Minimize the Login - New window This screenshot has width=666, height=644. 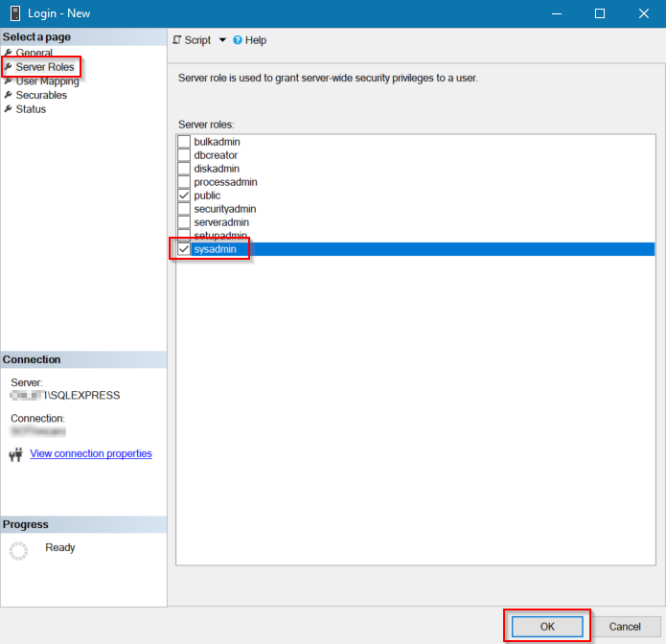click(x=557, y=13)
